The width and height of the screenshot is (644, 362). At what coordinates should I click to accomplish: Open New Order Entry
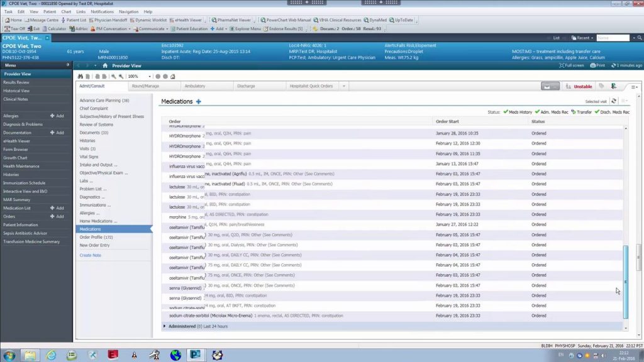point(94,246)
